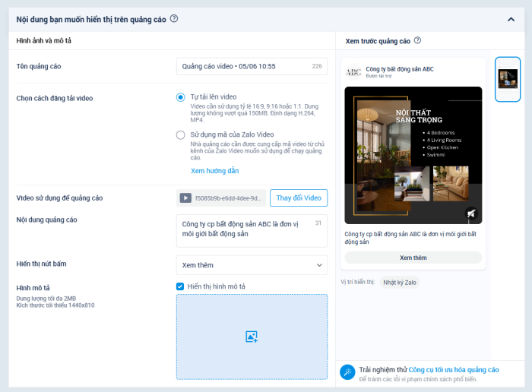The height and width of the screenshot is (392, 532).
Task: Click 'Dung lượng tối đa 2MB' note
Action: coord(46,299)
